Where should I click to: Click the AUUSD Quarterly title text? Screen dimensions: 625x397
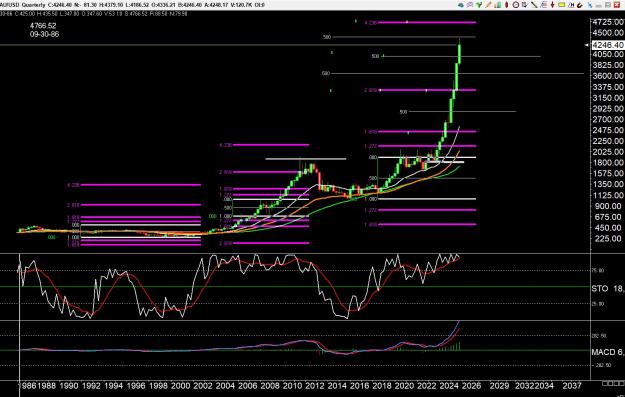[23, 5]
